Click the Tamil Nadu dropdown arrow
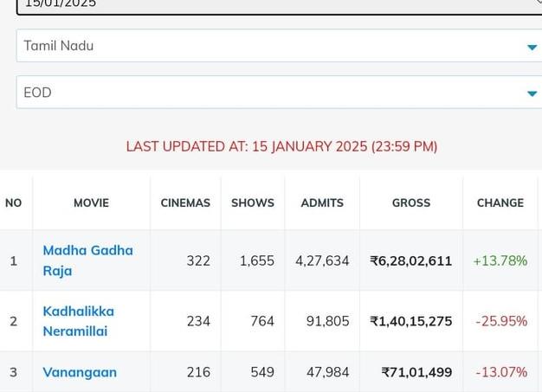This screenshot has width=542, height=392. 532,47
